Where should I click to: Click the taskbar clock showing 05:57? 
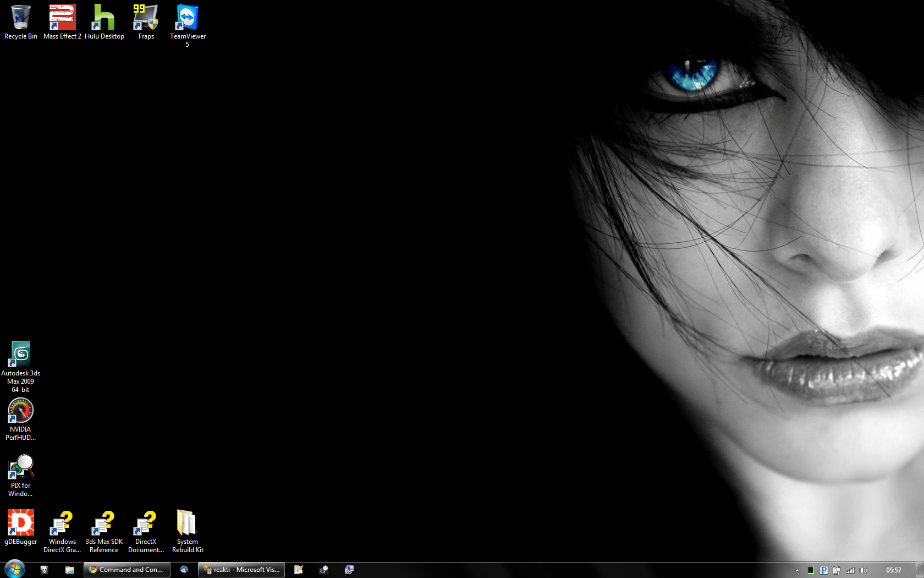[x=893, y=570]
